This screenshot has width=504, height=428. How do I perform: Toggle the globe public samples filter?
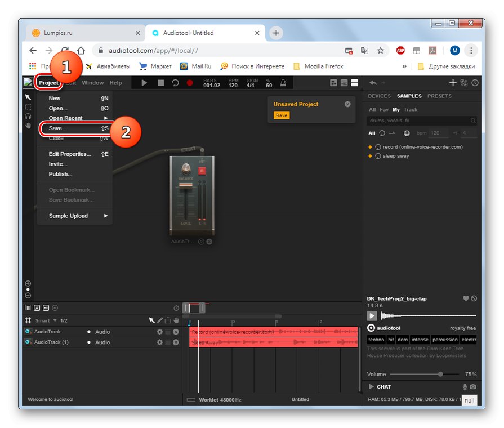pos(407,133)
